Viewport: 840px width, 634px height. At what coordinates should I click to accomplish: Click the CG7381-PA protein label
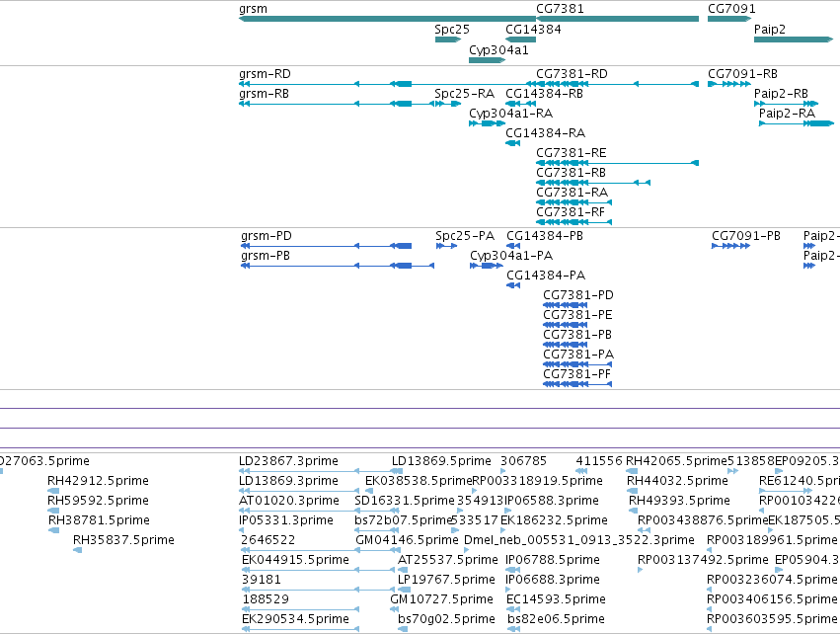click(578, 356)
